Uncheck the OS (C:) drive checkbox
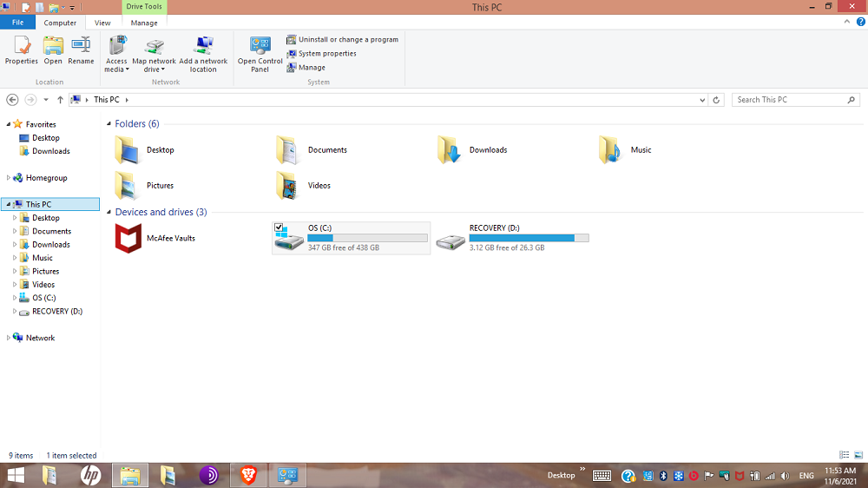The height and width of the screenshot is (488, 868). coord(279,228)
